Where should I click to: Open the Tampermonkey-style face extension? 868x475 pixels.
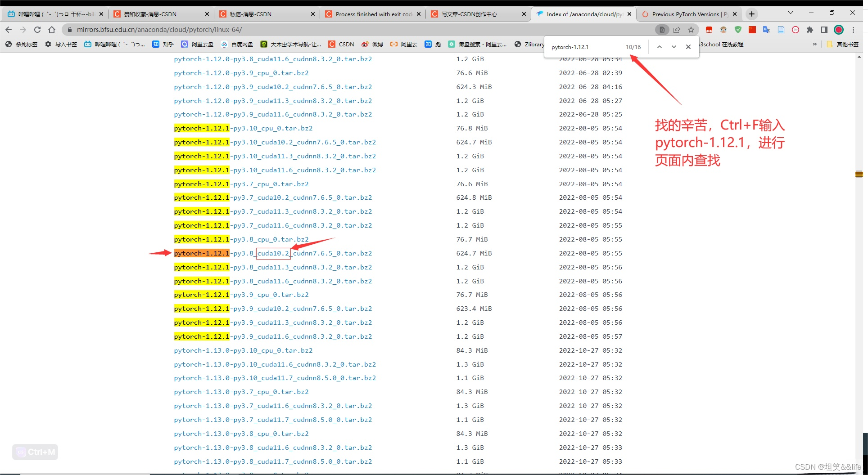(723, 30)
